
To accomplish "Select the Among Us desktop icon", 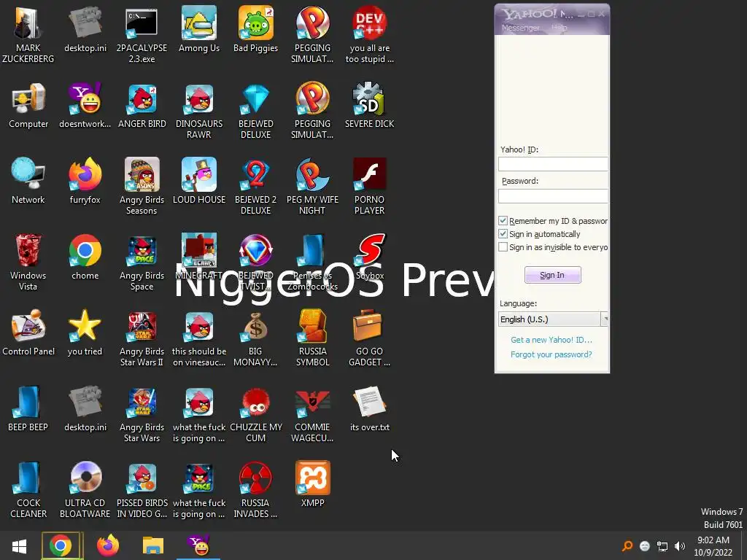I will 199,29.
